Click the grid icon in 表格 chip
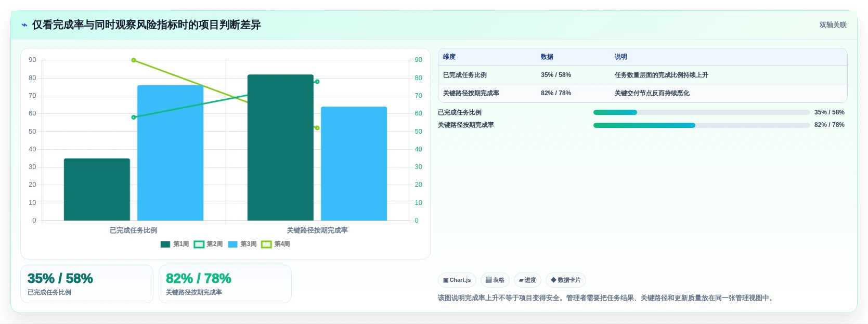The height and width of the screenshot is (324, 868). [x=488, y=280]
